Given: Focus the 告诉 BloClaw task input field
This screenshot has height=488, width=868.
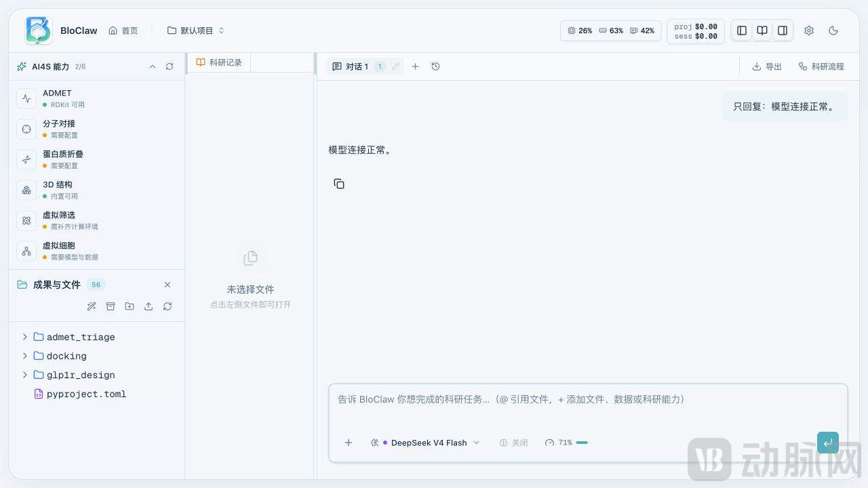Looking at the screenshot, I should pyautogui.click(x=589, y=400).
